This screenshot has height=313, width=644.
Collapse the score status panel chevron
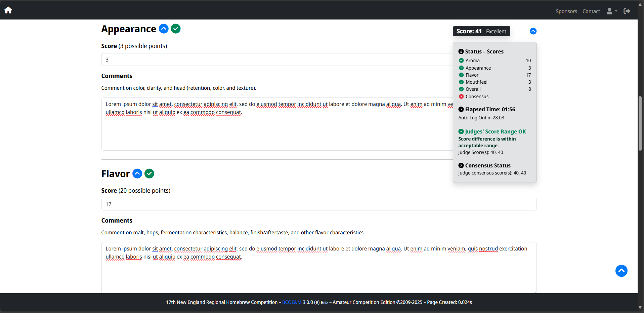coord(533,31)
